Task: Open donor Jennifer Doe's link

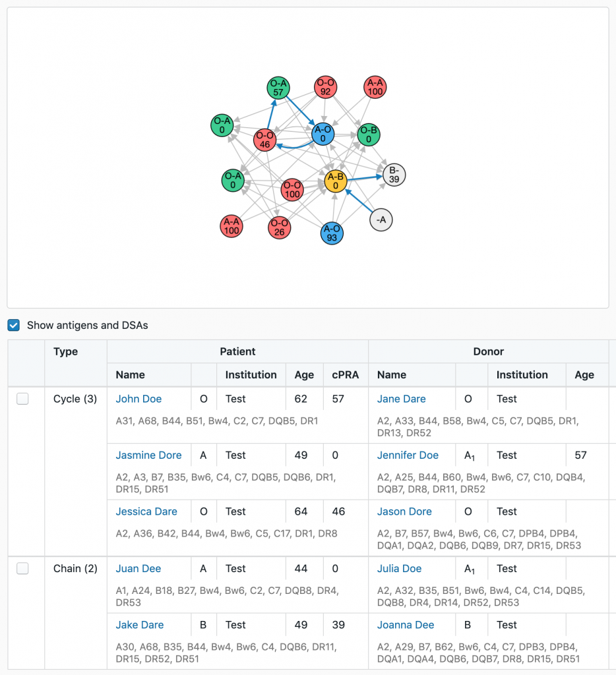Action: coord(408,455)
